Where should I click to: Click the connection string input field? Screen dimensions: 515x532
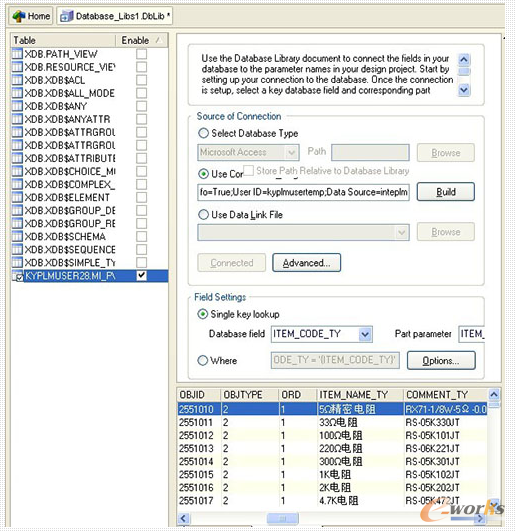tap(303, 192)
